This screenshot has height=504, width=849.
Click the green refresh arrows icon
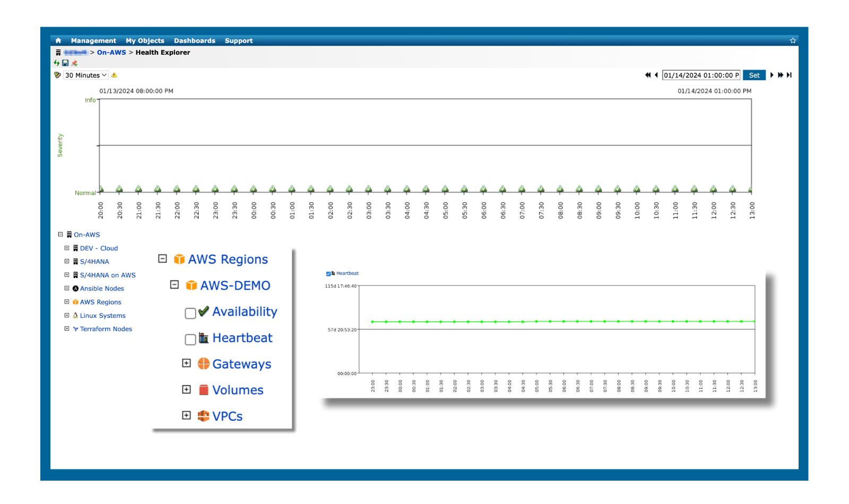[x=57, y=63]
